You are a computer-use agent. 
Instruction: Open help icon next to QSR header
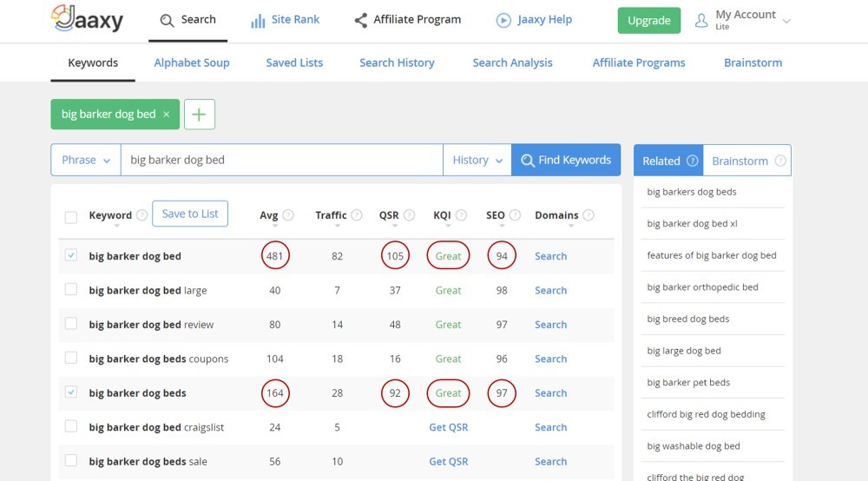click(x=409, y=214)
